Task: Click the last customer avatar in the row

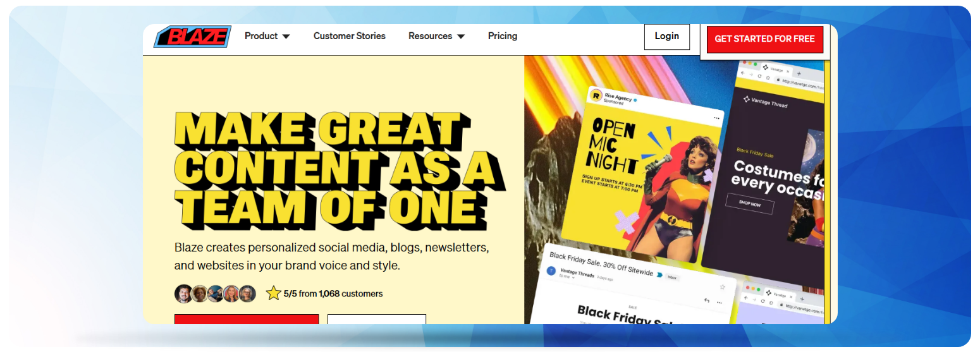Action: click(x=247, y=294)
